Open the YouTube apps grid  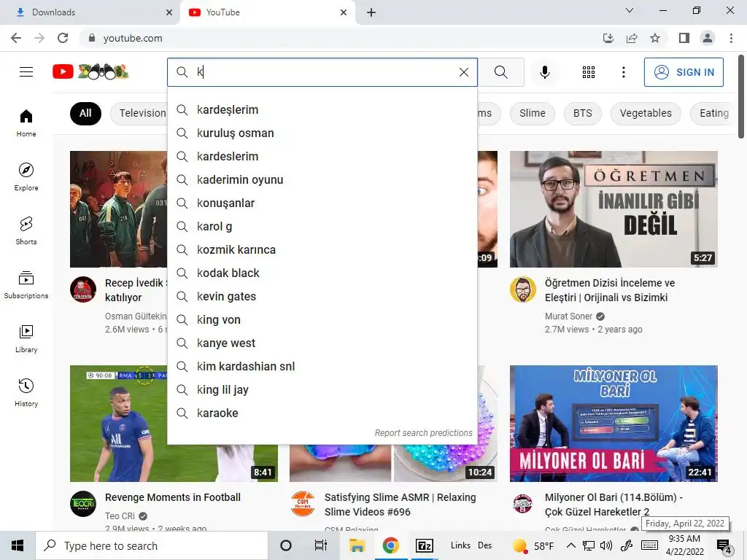coord(589,72)
